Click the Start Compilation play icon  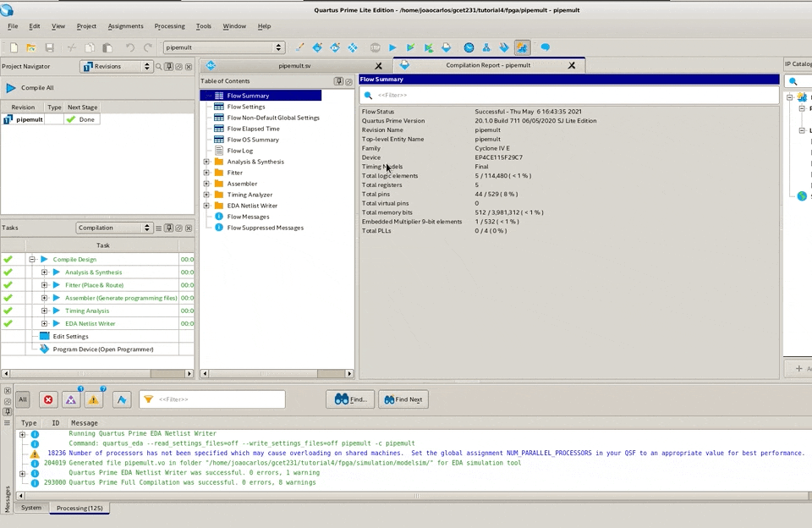coord(392,47)
